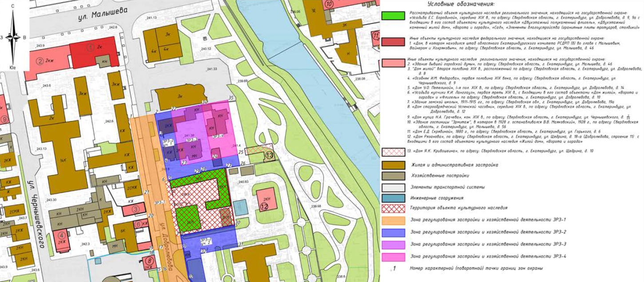Select the purple ЗРЗ-3 legend swatch
Viewport: 644px width, 282px height.
(x=393, y=245)
